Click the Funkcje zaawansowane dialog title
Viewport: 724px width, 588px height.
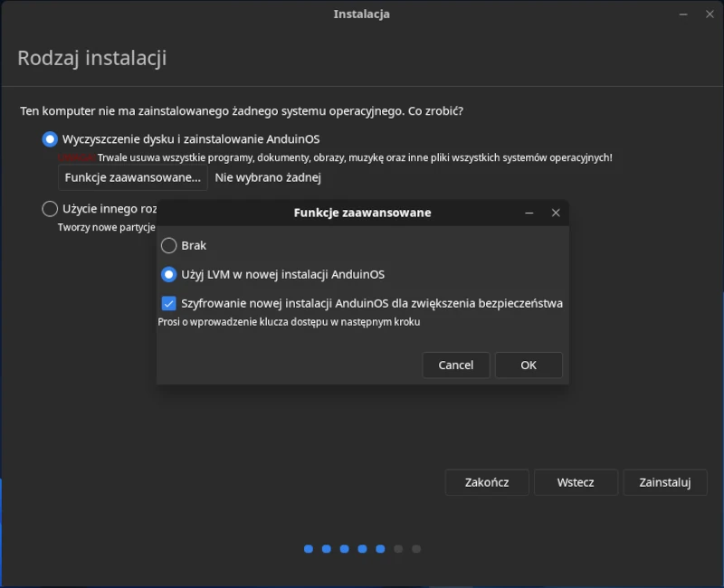(x=363, y=213)
